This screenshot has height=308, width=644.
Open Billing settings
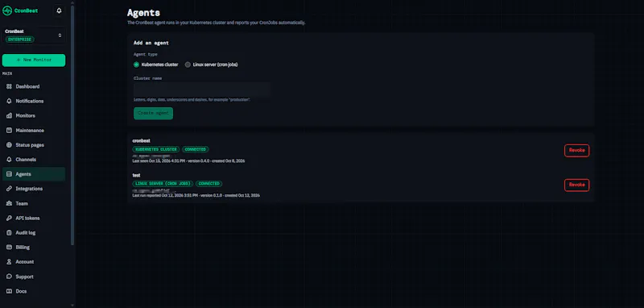34,248
